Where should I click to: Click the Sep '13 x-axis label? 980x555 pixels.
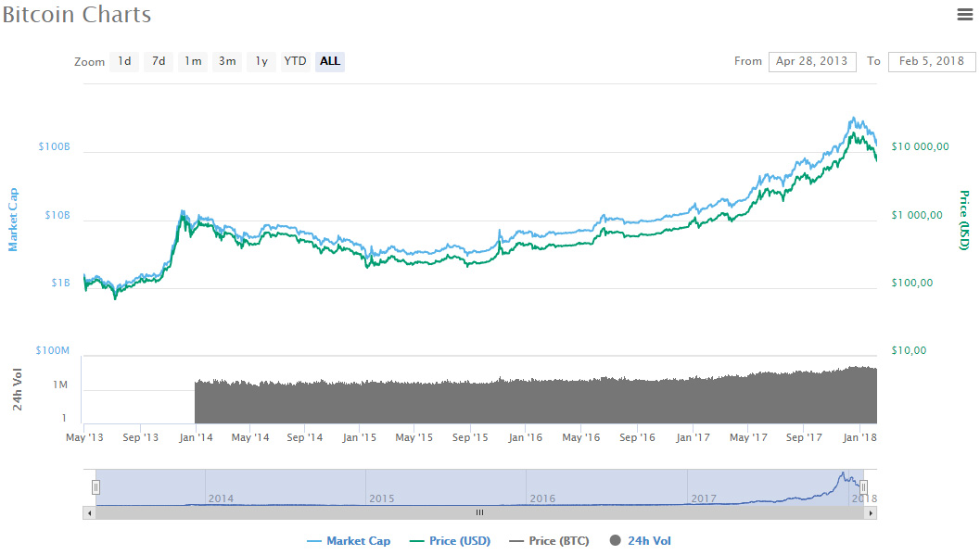coord(141,437)
